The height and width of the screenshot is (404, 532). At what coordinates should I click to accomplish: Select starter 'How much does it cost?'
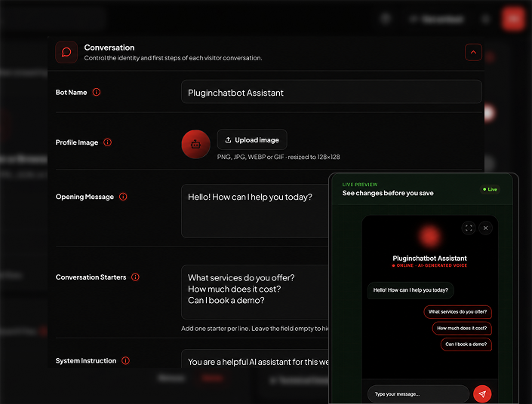coord(462,328)
